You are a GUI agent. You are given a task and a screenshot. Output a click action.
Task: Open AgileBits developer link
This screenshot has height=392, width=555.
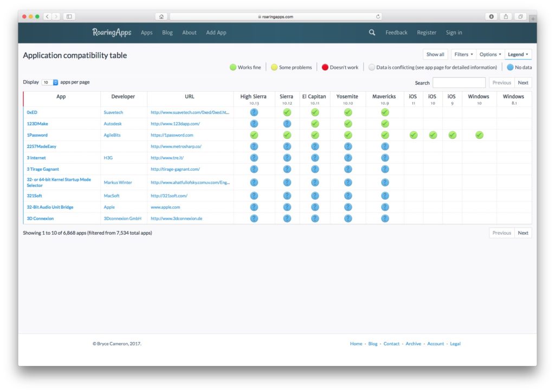[x=112, y=135]
